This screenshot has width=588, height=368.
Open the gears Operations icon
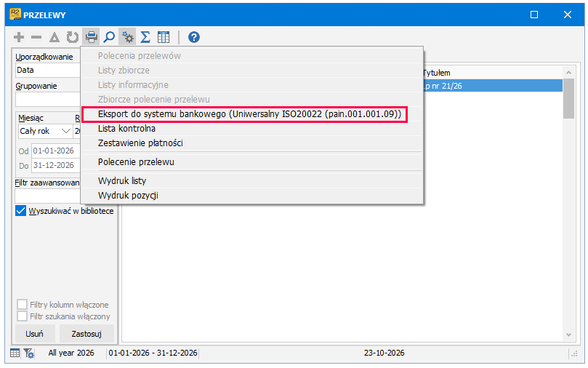[127, 37]
